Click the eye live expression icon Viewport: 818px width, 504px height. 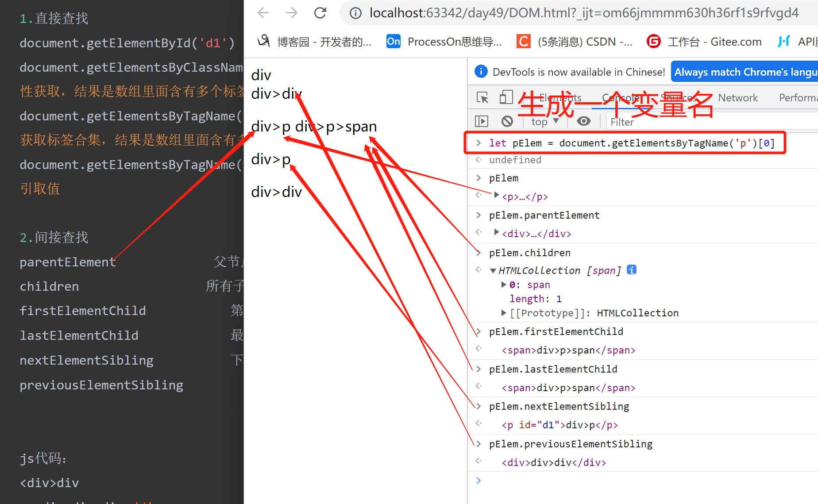coord(584,121)
